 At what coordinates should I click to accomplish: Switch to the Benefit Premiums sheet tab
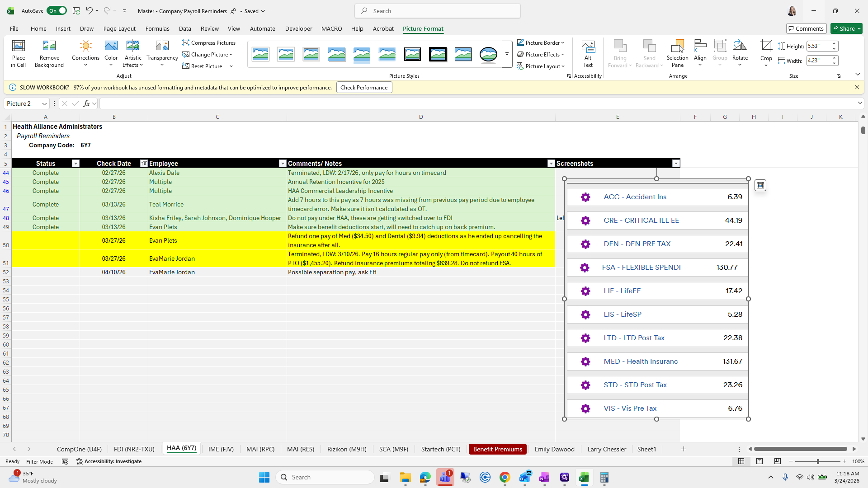497,449
